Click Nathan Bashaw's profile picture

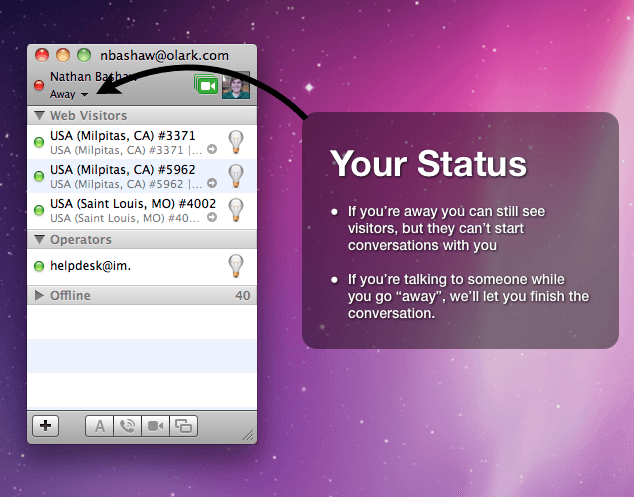[236, 85]
